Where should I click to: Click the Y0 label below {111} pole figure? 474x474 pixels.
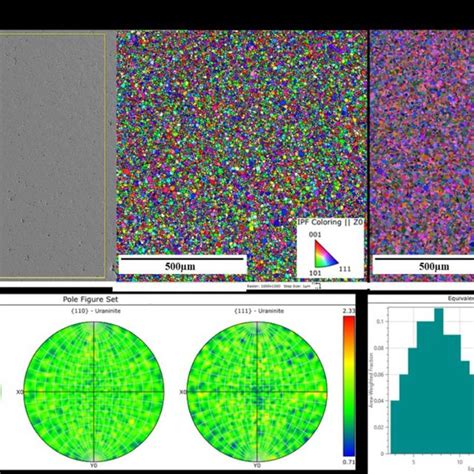[x=257, y=465]
